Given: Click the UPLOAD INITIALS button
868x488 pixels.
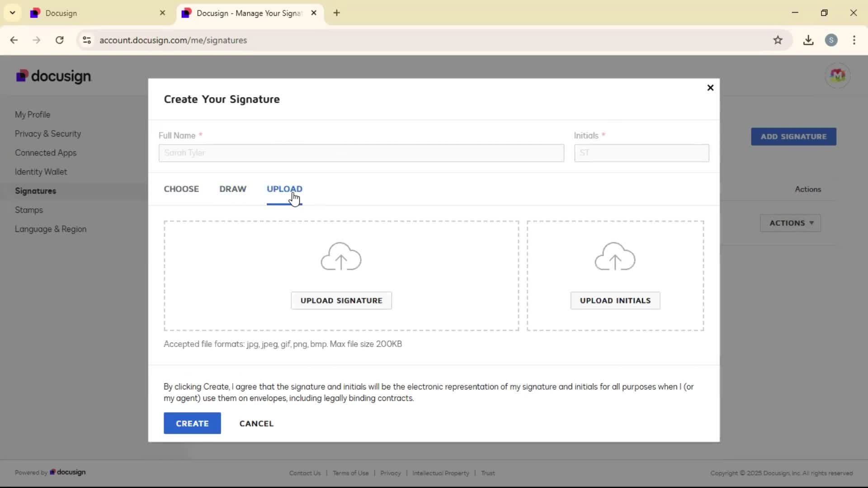Looking at the screenshot, I should 615,300.
